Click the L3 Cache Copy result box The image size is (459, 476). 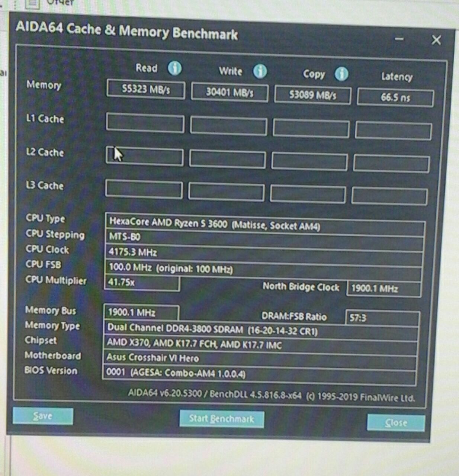pyautogui.click(x=308, y=194)
